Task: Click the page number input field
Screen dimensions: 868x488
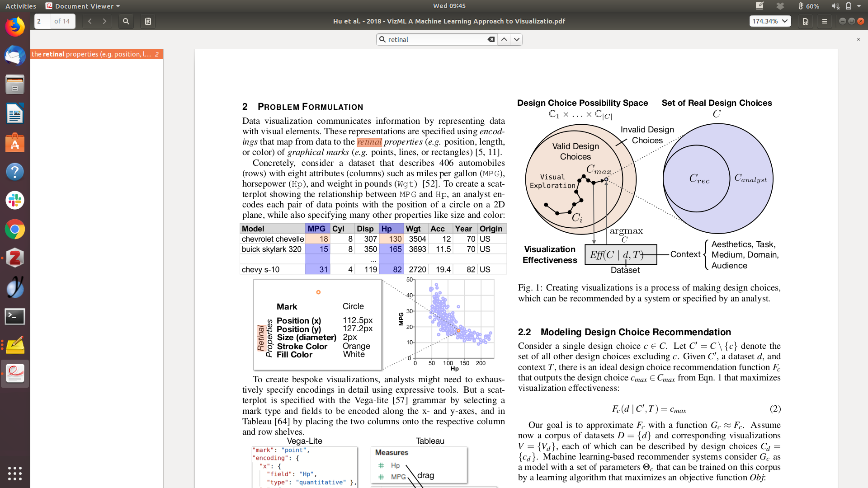Action: click(x=42, y=21)
